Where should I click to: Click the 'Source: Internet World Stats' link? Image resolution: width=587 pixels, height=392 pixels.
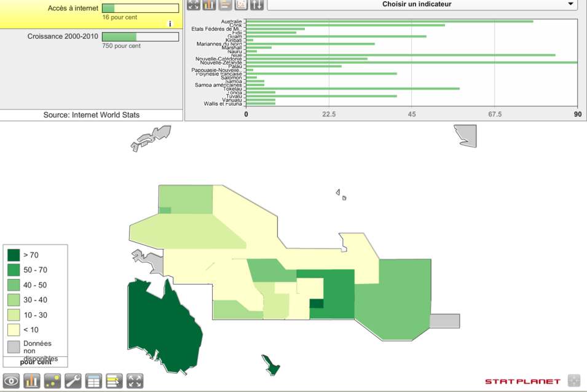click(x=91, y=115)
